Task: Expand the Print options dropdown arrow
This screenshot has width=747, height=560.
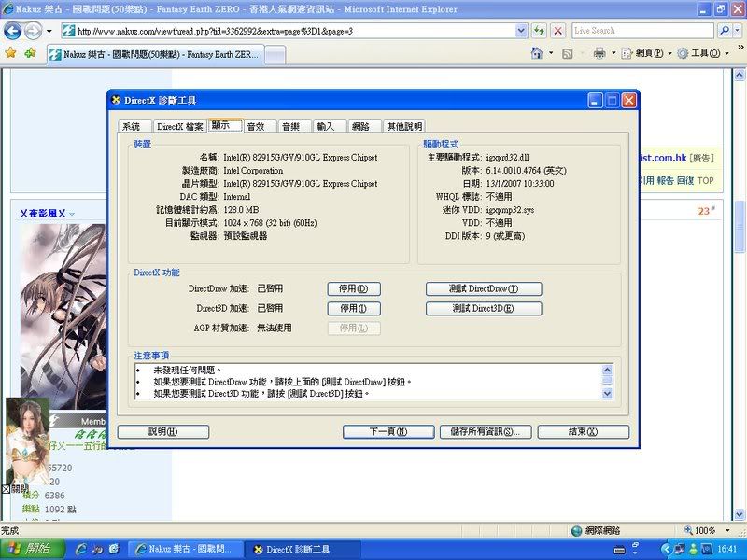Action: click(613, 53)
